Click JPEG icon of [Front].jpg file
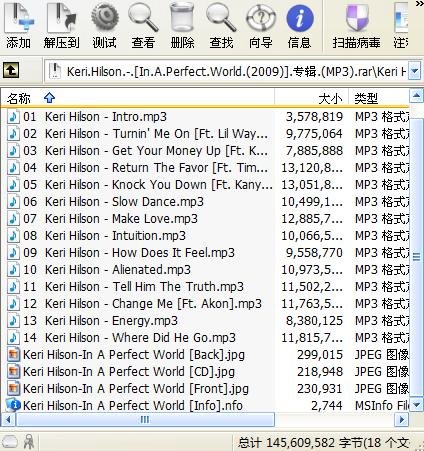 click(x=13, y=389)
